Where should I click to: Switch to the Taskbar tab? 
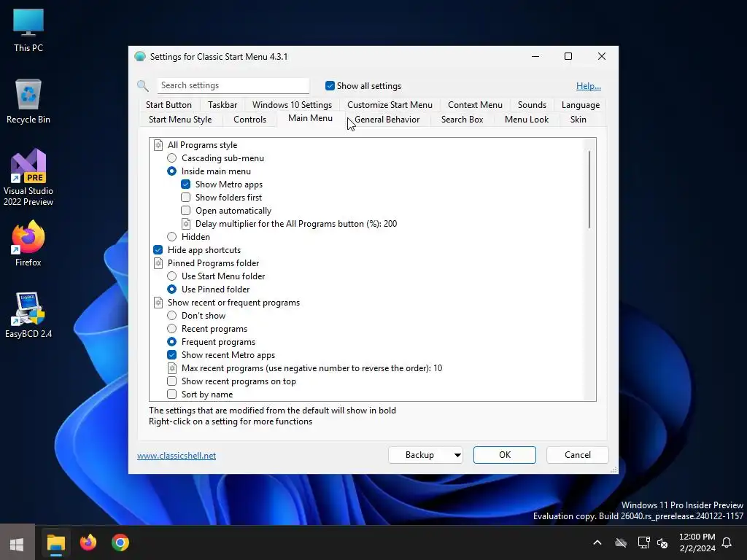[222, 105]
